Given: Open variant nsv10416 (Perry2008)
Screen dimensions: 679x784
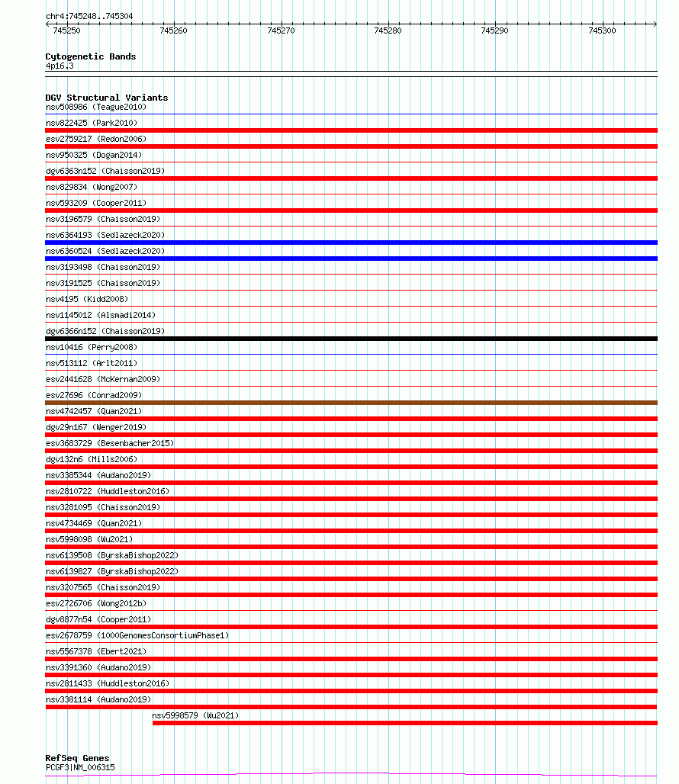Looking at the screenshot, I should (x=92, y=347).
